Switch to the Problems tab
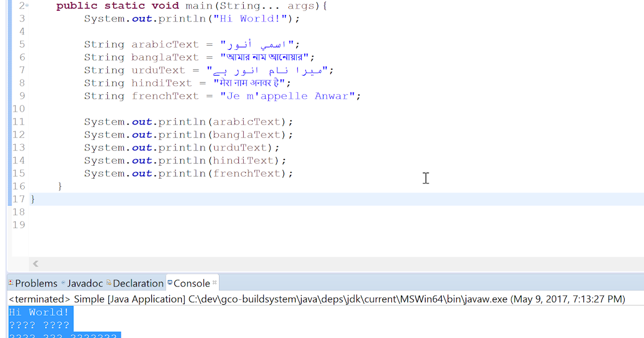The width and height of the screenshot is (644, 338). coord(36,283)
